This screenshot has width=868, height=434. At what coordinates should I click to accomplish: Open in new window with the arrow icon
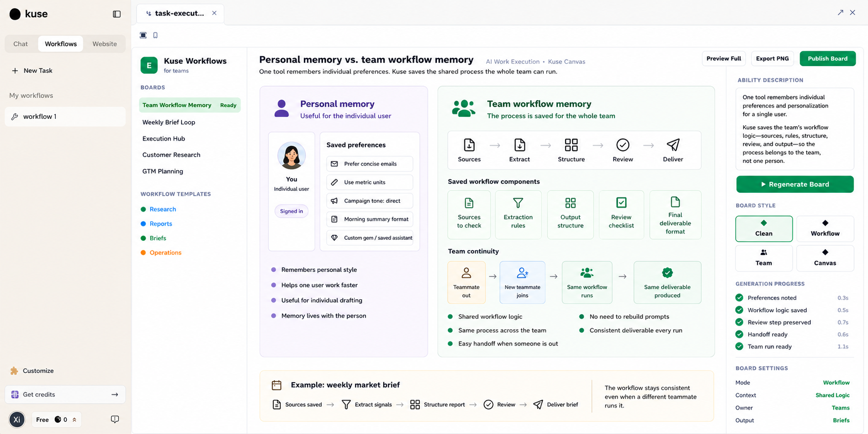[840, 13]
